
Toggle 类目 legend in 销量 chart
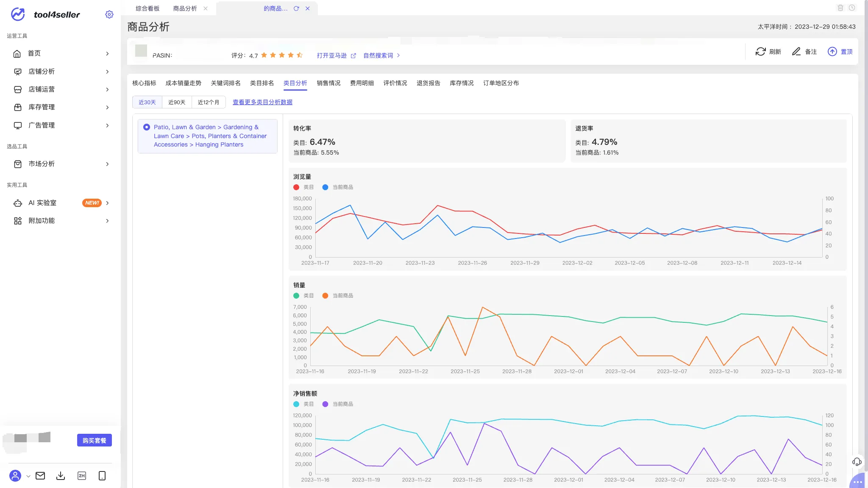pyautogui.click(x=303, y=296)
